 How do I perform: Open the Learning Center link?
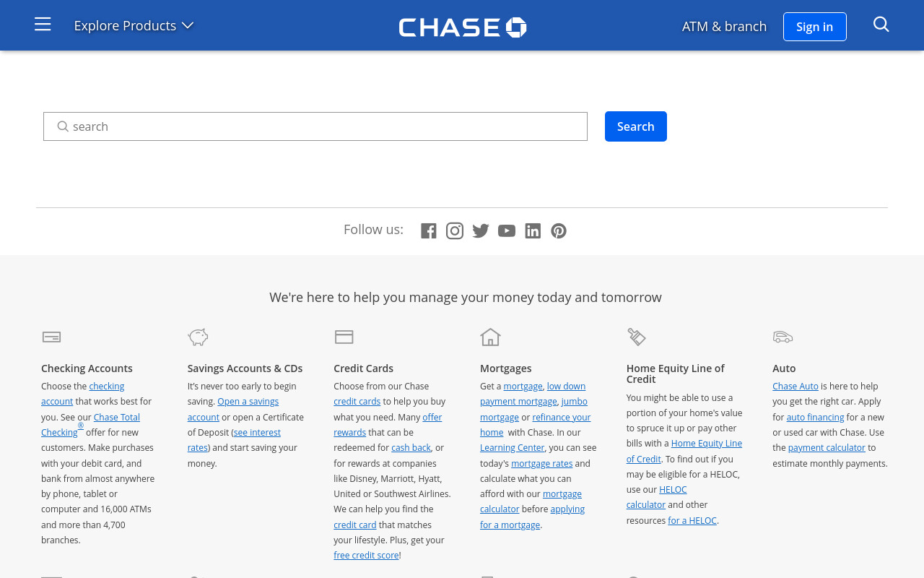point(512,448)
